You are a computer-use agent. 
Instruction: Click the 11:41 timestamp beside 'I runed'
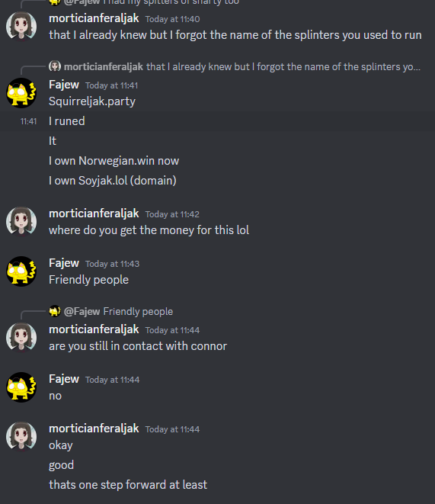tap(29, 121)
